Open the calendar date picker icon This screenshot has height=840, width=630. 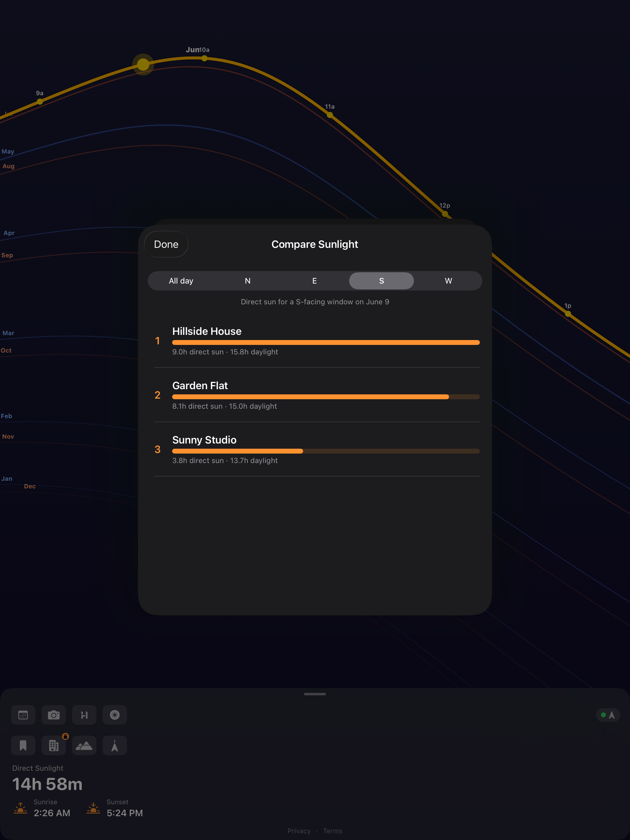coord(23,715)
